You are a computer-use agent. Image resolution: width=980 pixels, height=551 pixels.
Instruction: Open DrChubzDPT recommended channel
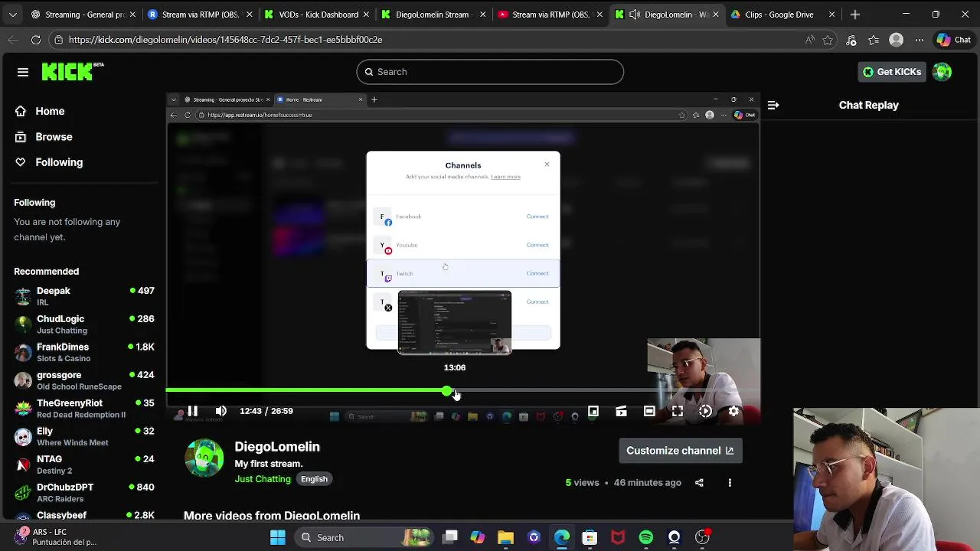tap(84, 493)
